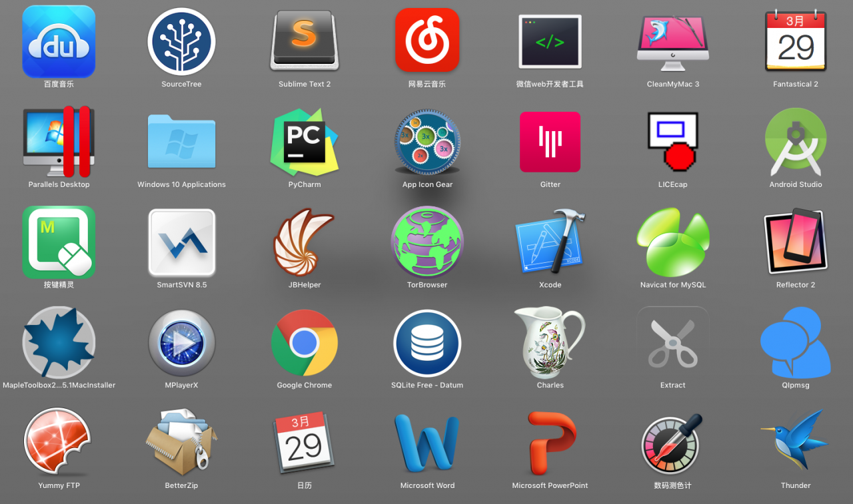Screen dimensions: 853x504
Task: Launch CleanMyMac 3
Action: click(x=673, y=42)
